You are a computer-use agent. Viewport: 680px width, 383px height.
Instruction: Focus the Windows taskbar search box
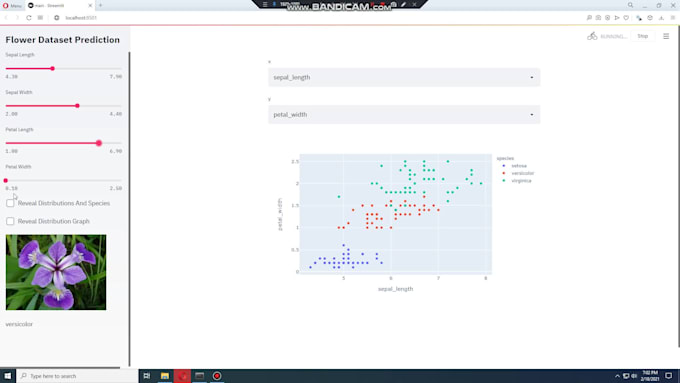[77, 376]
